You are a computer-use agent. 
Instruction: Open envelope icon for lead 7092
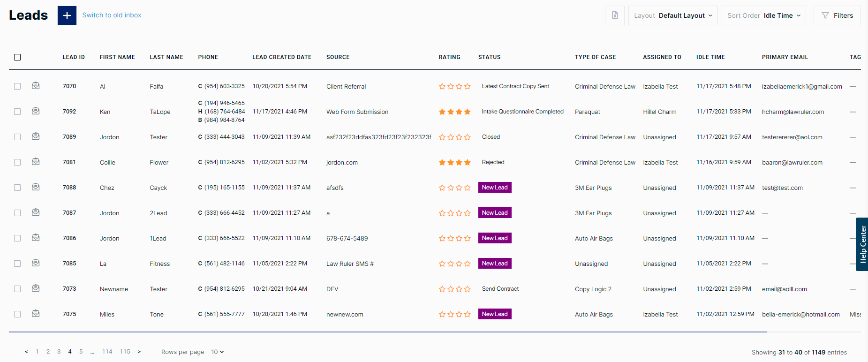click(x=36, y=111)
